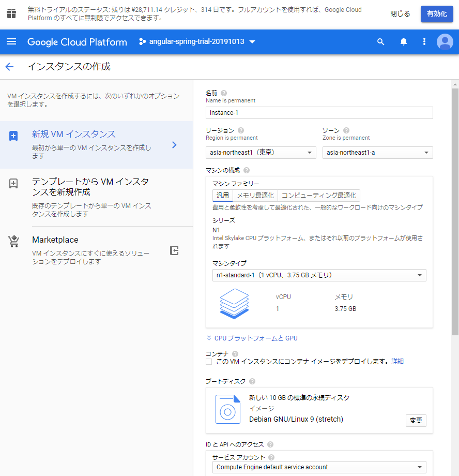Click help icon next to 名前

(x=224, y=93)
